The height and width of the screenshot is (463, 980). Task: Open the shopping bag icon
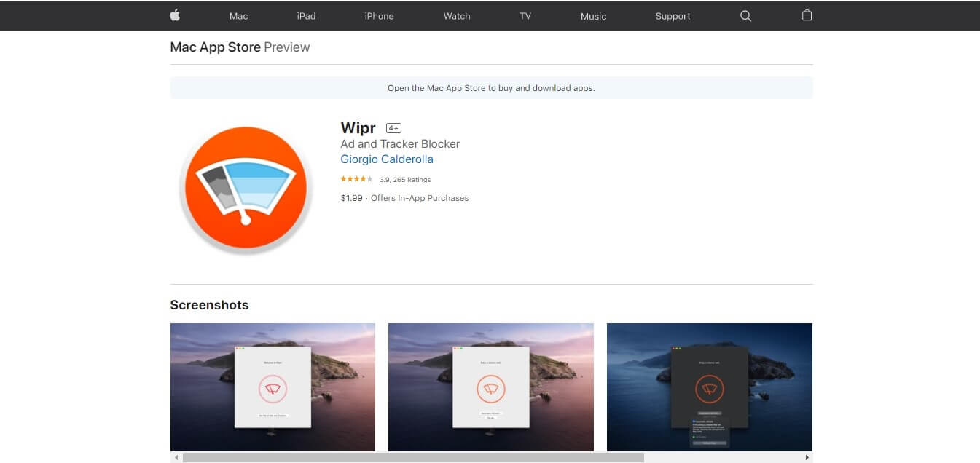pos(807,15)
